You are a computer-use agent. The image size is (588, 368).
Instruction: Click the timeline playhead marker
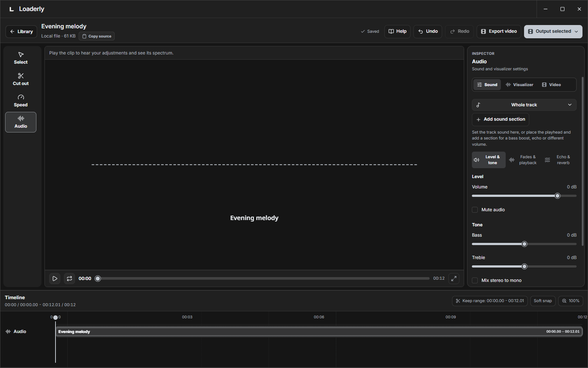coord(55,317)
